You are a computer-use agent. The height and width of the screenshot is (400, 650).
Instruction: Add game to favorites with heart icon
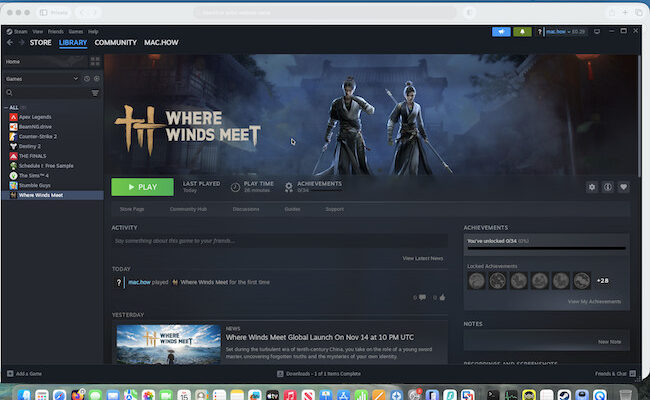click(624, 187)
